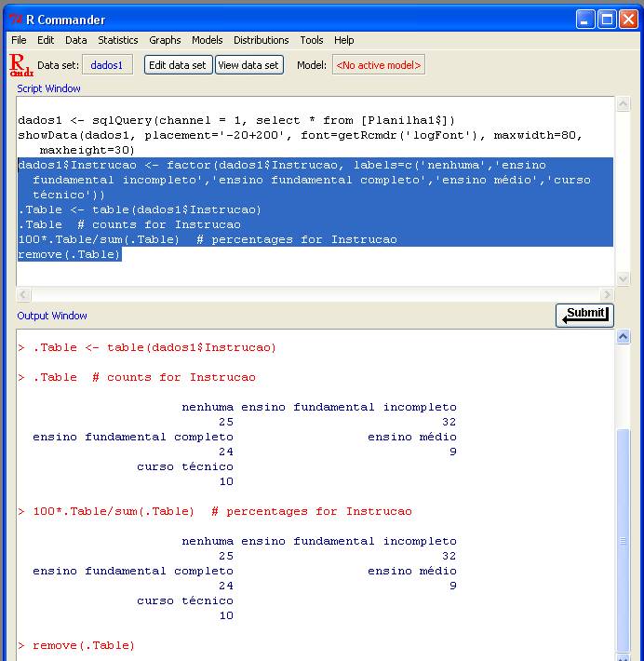The image size is (644, 661).
Task: Click Edit data set button
Action: (178, 65)
